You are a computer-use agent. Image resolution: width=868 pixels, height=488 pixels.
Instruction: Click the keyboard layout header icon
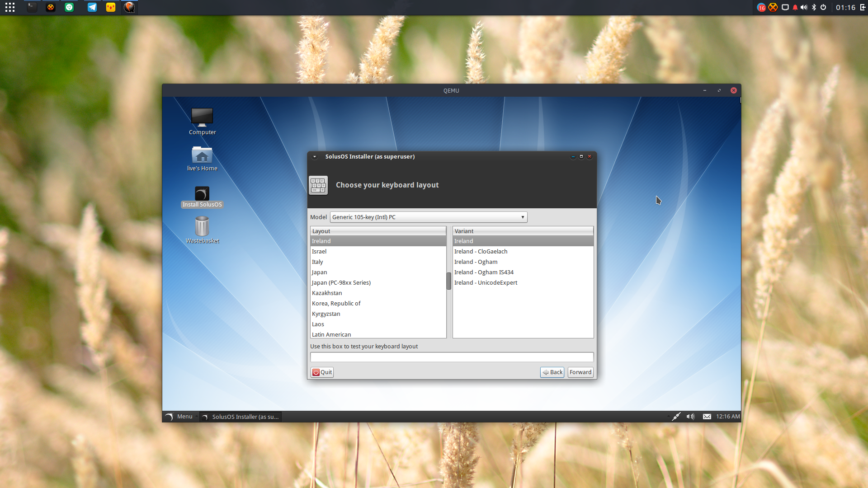tap(318, 185)
